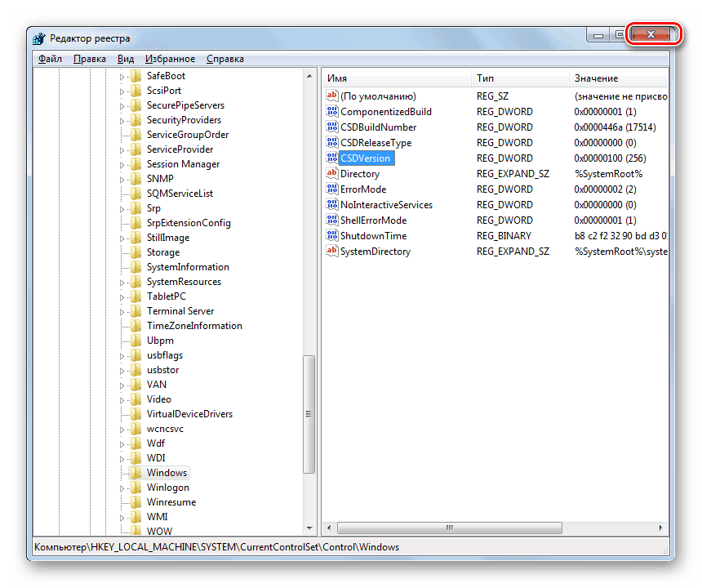
Task: Click the DWORD icon next to CSDReleaseType
Action: 331,142
